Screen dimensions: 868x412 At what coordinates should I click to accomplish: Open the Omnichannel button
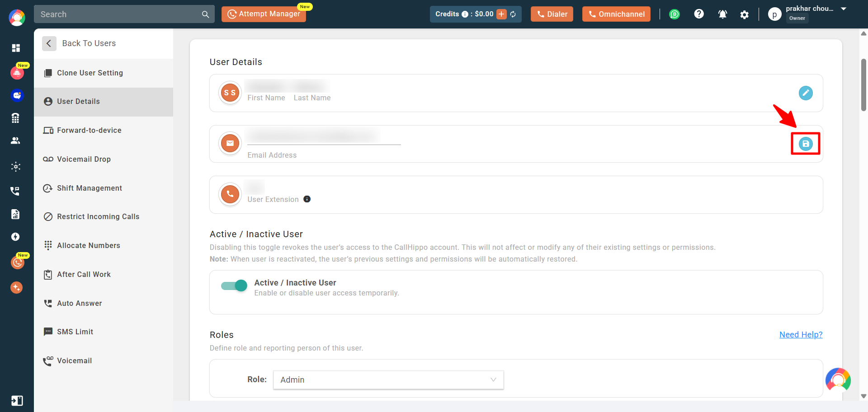coord(616,14)
